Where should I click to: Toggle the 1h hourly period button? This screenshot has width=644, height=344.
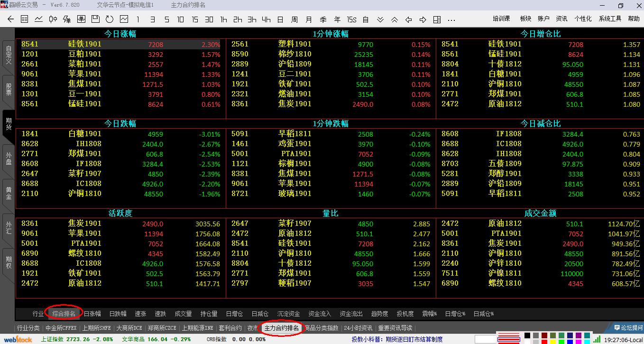(x=223, y=19)
